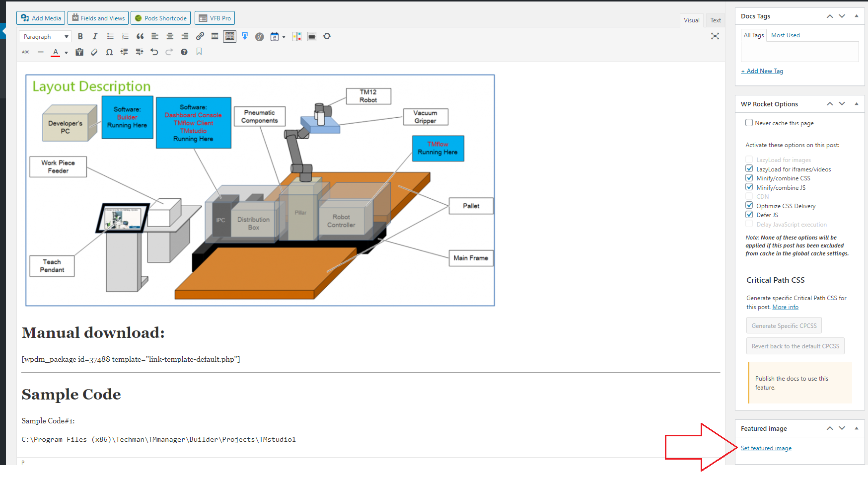Click the Pods Shortcode button
The width and height of the screenshot is (868, 481).
pyautogui.click(x=161, y=18)
